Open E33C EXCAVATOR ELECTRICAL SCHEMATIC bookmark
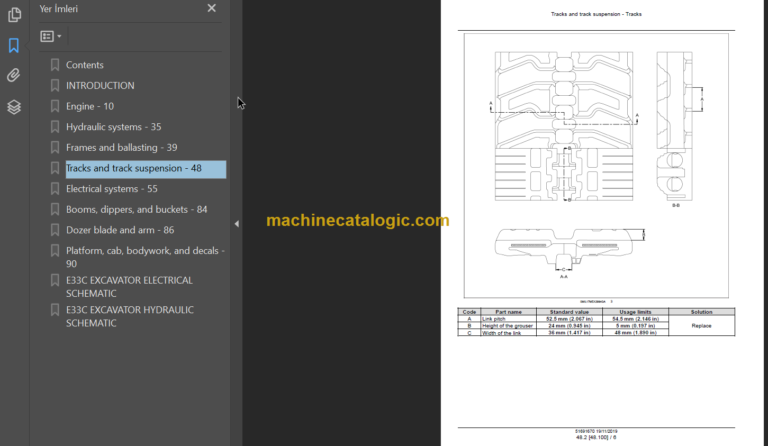Image resolution: width=768 pixels, height=446 pixels. (129, 287)
